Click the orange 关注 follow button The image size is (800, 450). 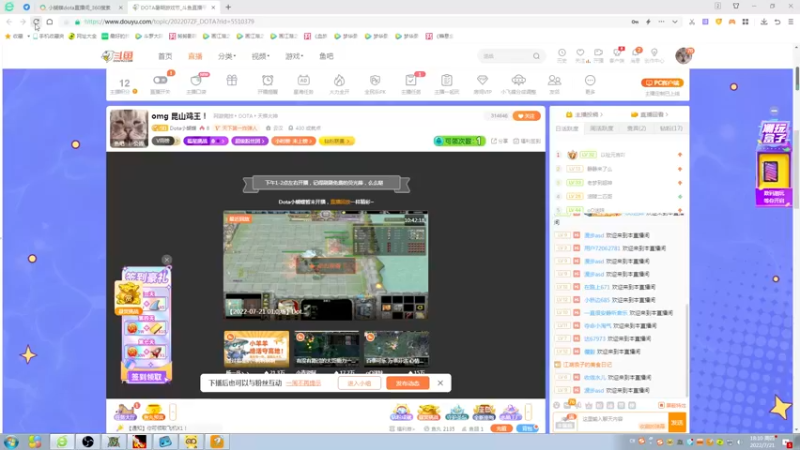click(527, 116)
